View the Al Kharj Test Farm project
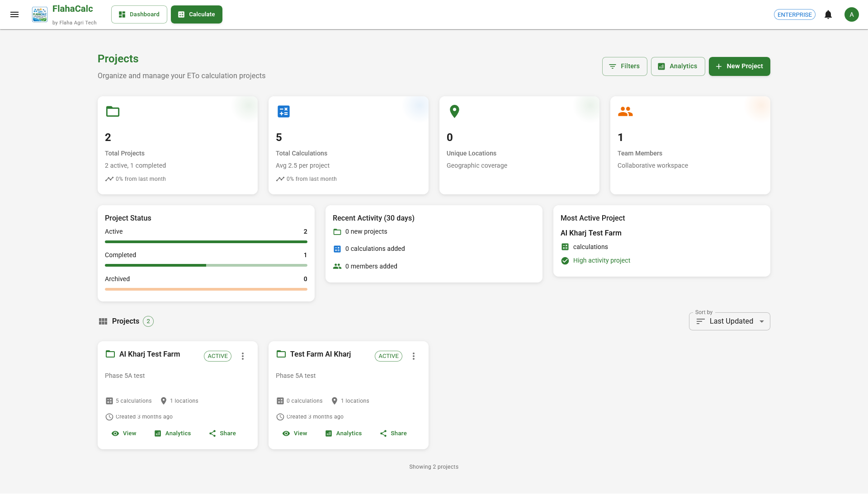 [x=124, y=433]
